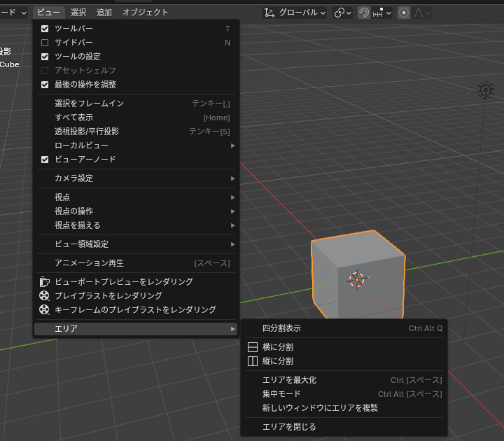
Task: Open the snapping options dropdown
Action: tap(382, 13)
